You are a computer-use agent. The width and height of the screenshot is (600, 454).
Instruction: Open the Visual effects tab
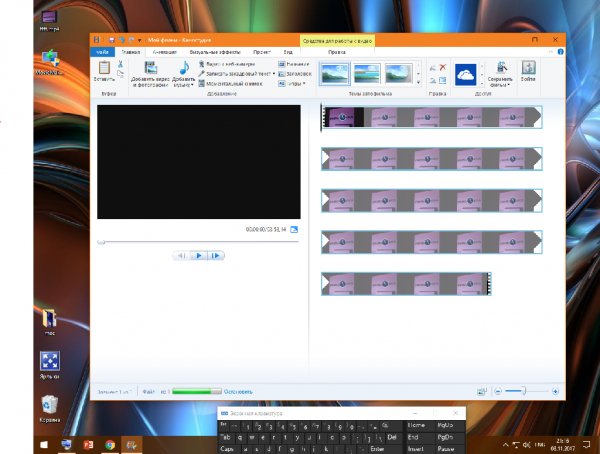pos(215,52)
